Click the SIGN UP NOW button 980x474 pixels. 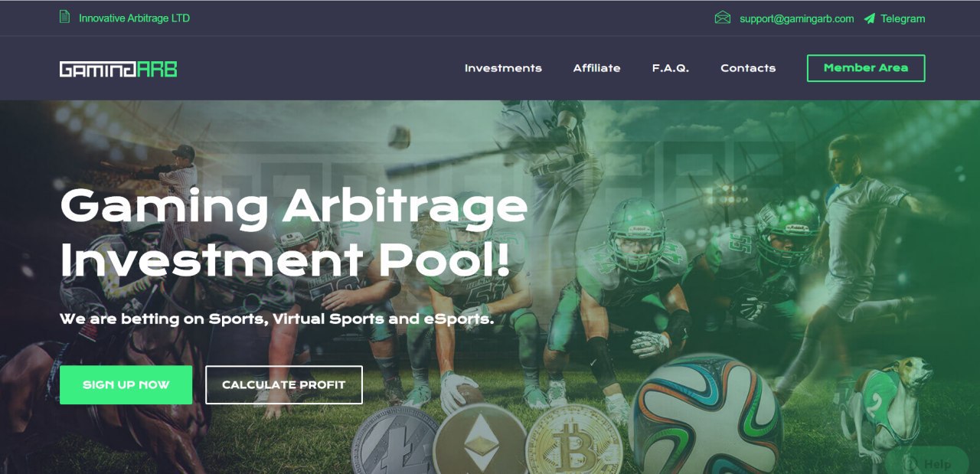126,384
